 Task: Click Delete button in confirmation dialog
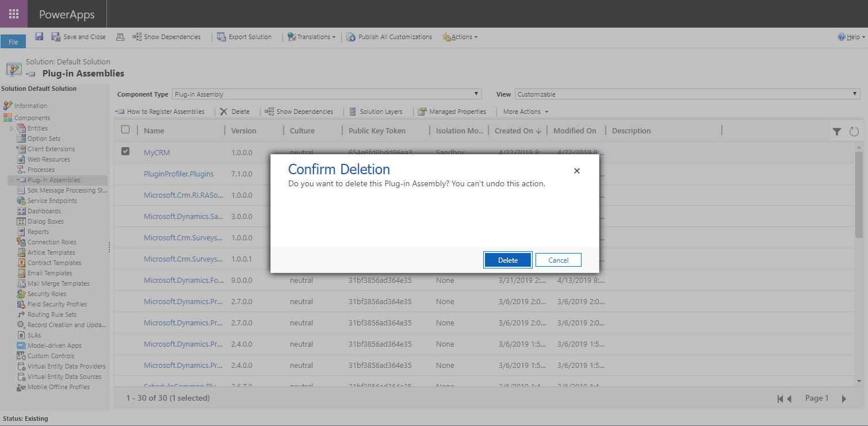[x=508, y=260]
